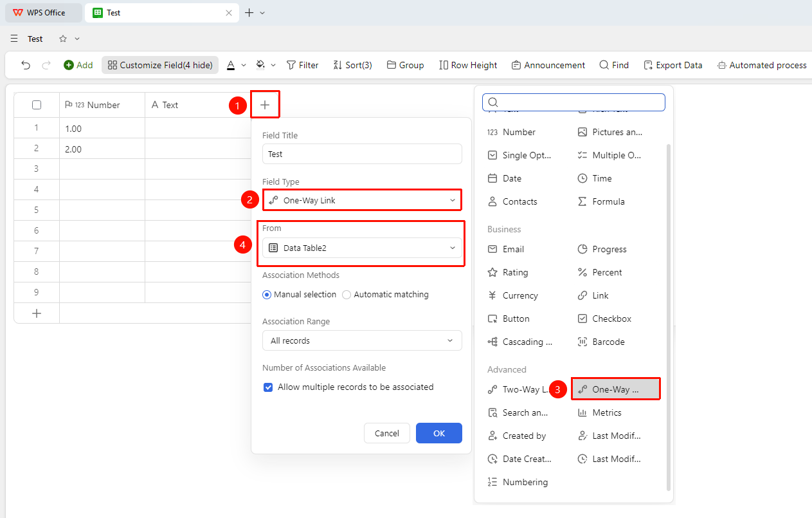
Task: Expand the From Data Table2 dropdown
Action: (362, 248)
